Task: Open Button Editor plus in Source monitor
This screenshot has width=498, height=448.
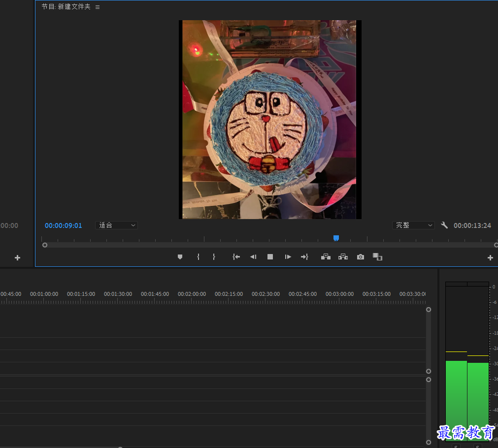Action: click(17, 258)
